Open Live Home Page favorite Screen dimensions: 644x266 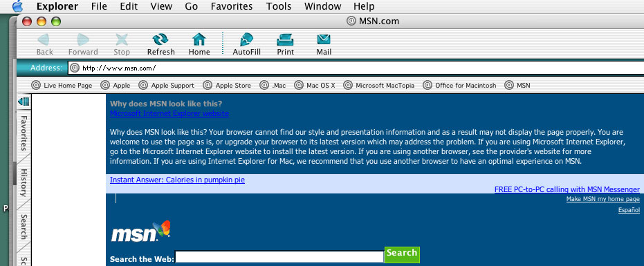pos(62,86)
